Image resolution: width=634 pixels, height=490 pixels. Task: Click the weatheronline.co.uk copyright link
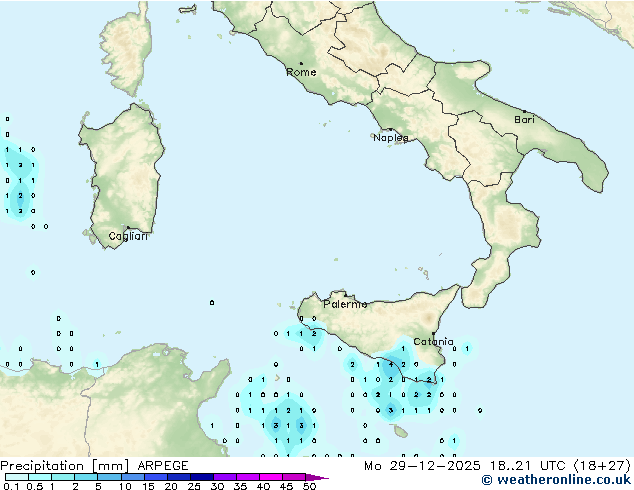pyautogui.click(x=556, y=480)
